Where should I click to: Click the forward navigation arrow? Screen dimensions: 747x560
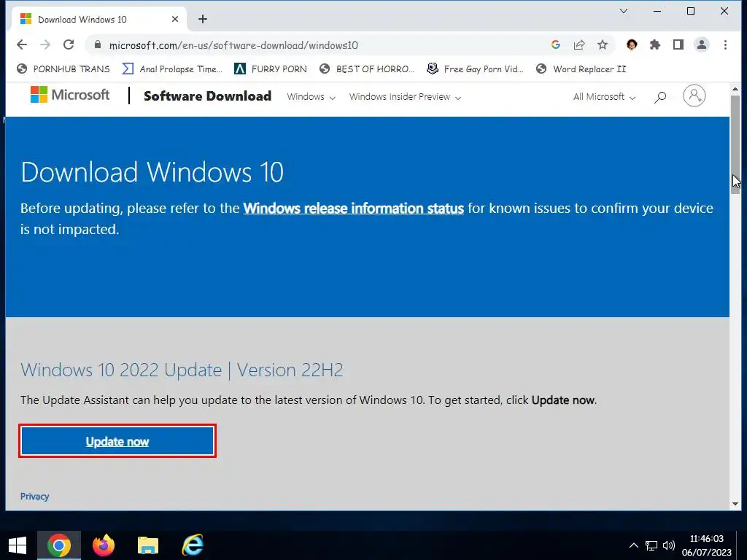click(x=45, y=44)
